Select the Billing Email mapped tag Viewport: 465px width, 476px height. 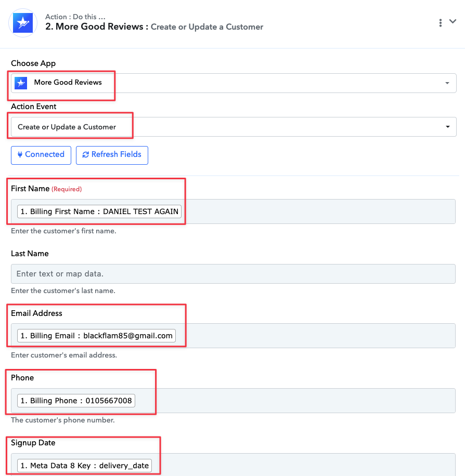96,336
